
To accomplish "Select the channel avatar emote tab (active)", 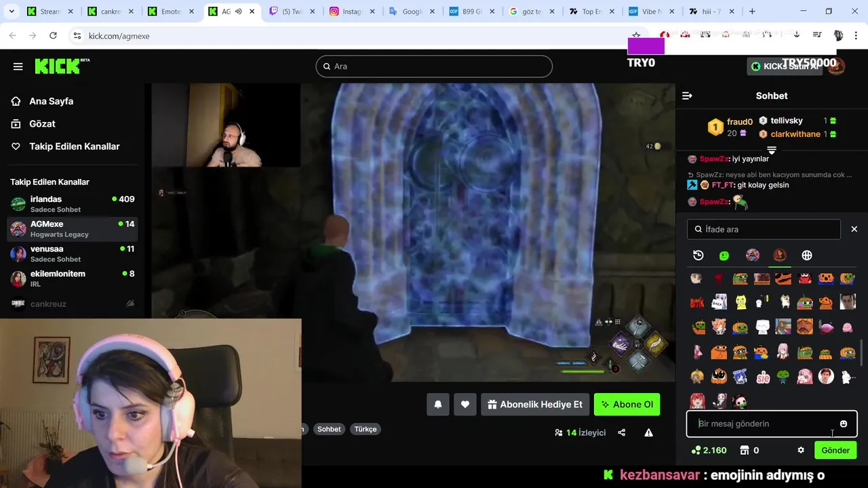I will 780,256.
